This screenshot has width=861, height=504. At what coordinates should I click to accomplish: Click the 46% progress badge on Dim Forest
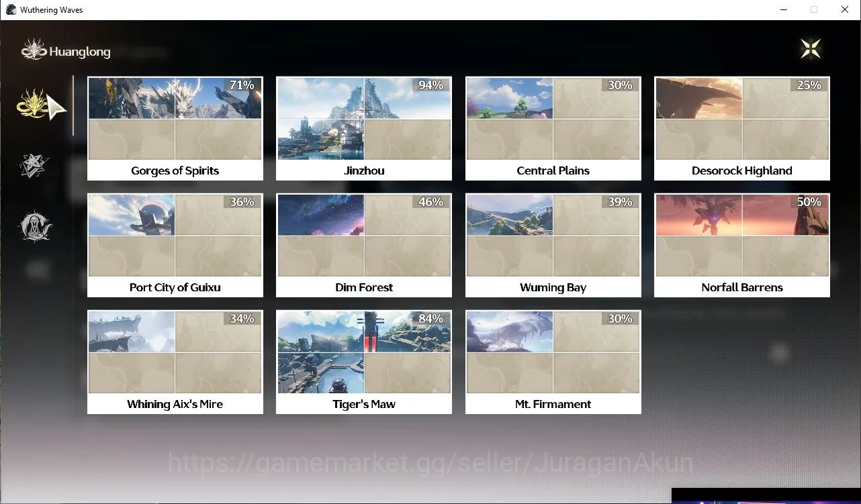tap(430, 202)
